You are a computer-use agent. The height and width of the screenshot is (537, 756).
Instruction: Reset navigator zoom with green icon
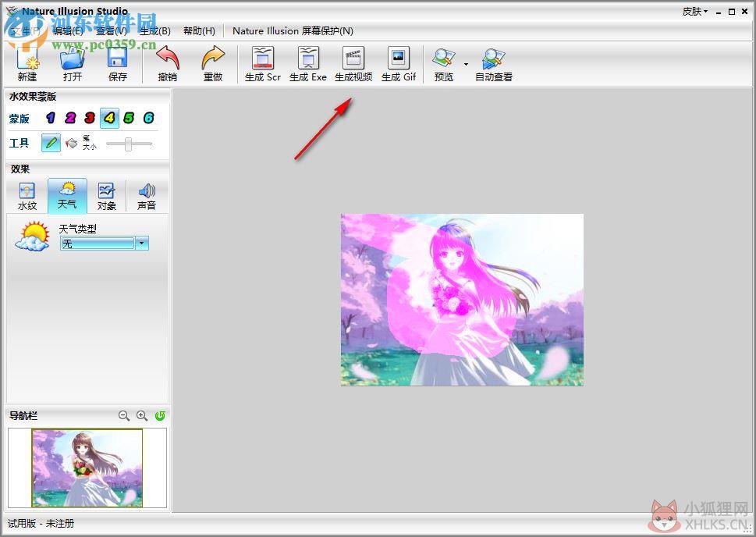(160, 415)
